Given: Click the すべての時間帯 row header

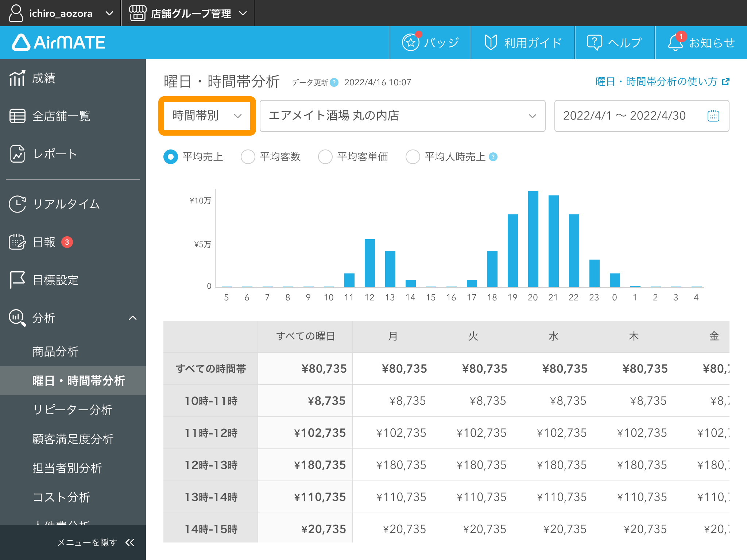Looking at the screenshot, I should [x=211, y=369].
